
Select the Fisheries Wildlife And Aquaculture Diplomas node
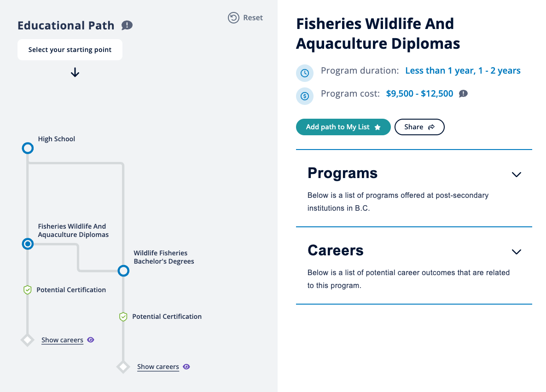[28, 244]
